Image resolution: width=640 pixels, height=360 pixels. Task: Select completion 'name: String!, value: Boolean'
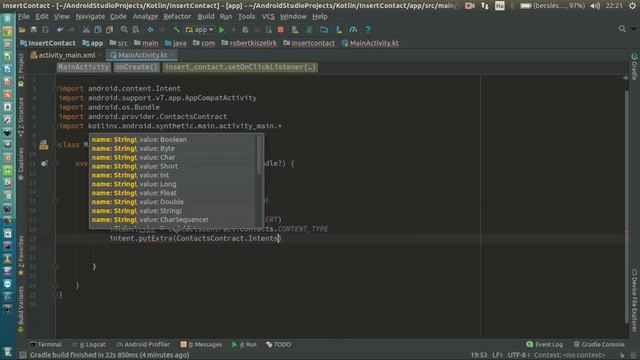(173, 140)
